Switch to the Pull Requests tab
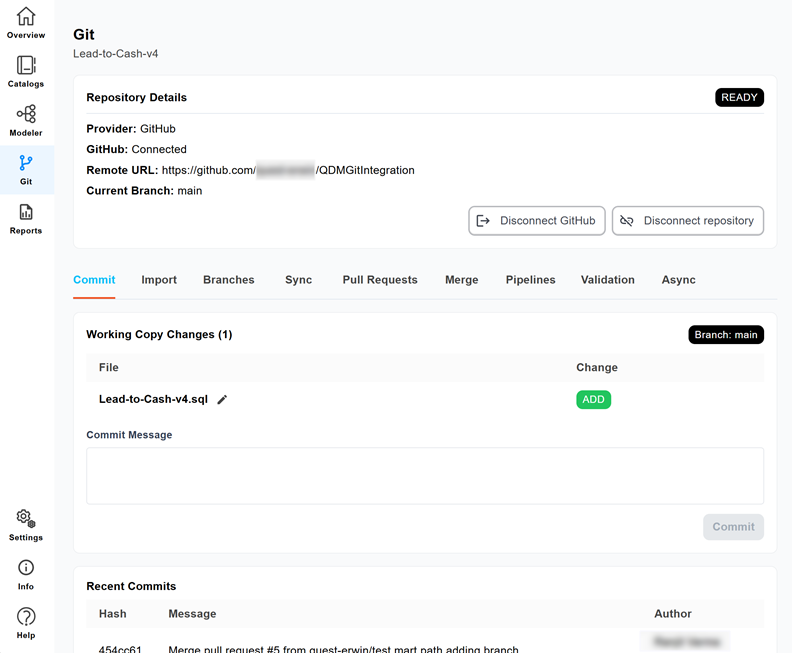The width and height of the screenshot is (792, 653). (x=380, y=280)
